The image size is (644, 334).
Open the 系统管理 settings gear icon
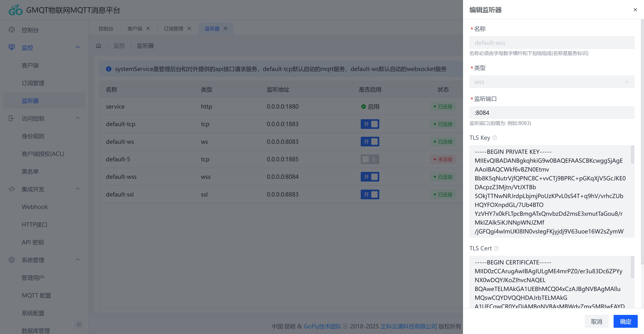click(x=11, y=260)
